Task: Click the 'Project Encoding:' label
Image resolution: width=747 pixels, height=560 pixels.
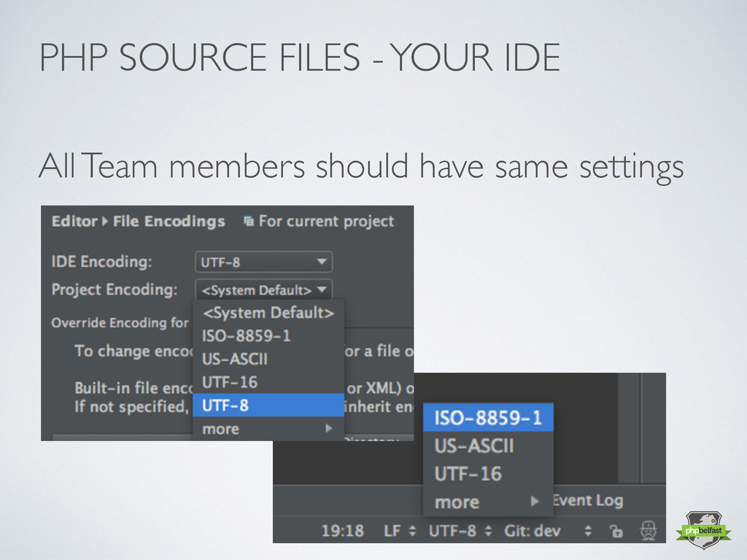Action: [x=115, y=289]
